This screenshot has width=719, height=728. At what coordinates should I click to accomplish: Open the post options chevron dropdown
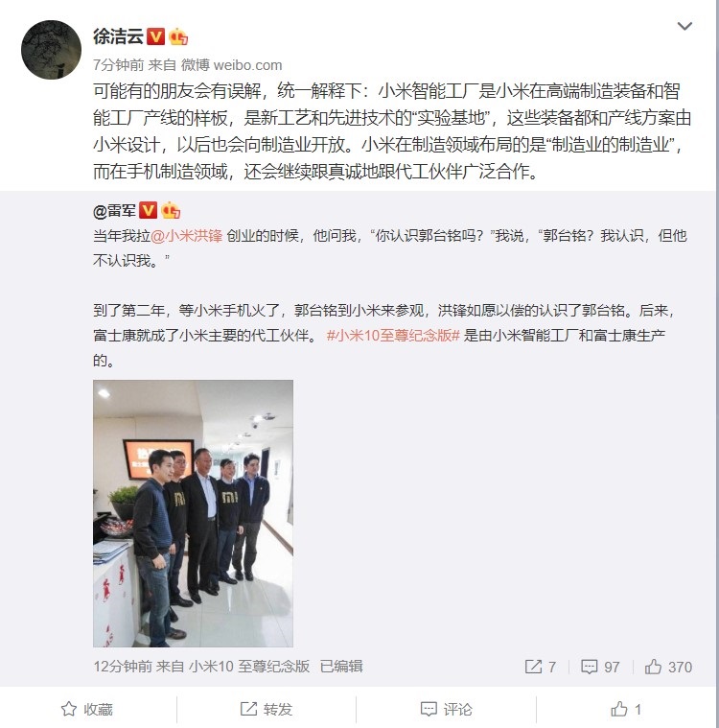point(684,26)
